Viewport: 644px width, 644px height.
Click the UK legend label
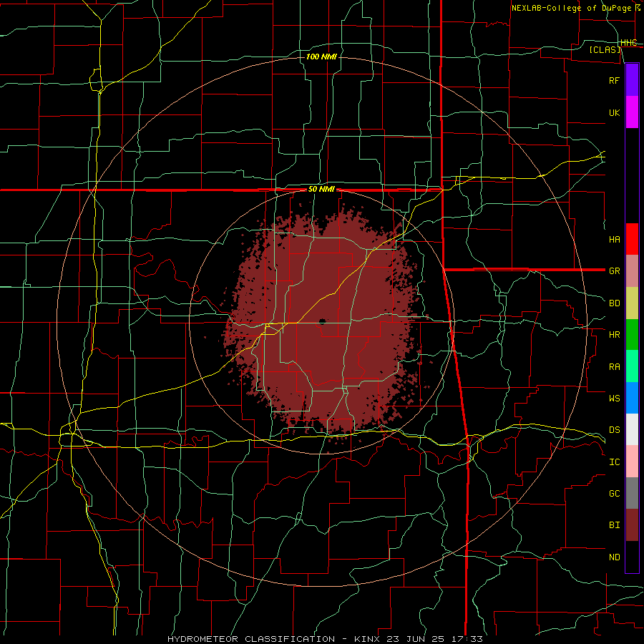(x=615, y=112)
